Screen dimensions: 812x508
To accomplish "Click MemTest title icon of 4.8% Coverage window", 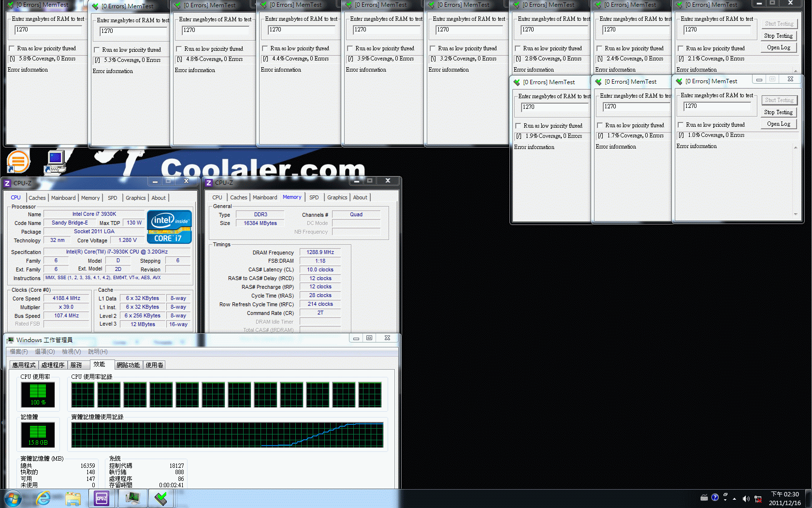I will click(177, 5).
